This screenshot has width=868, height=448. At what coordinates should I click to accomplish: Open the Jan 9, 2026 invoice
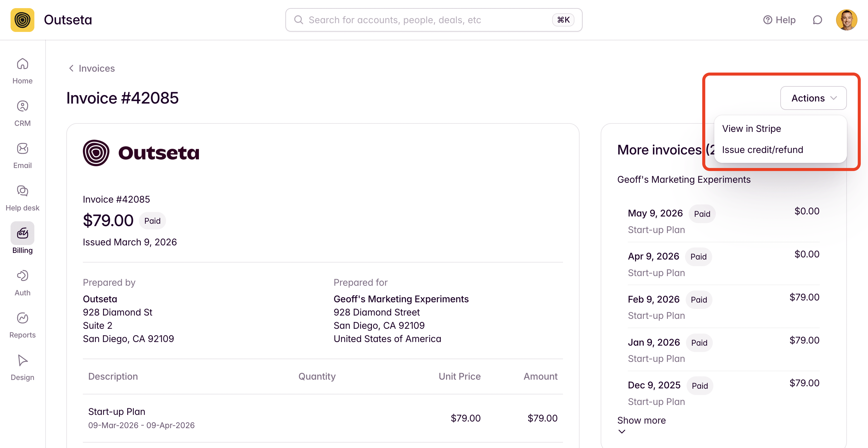pyautogui.click(x=723, y=350)
